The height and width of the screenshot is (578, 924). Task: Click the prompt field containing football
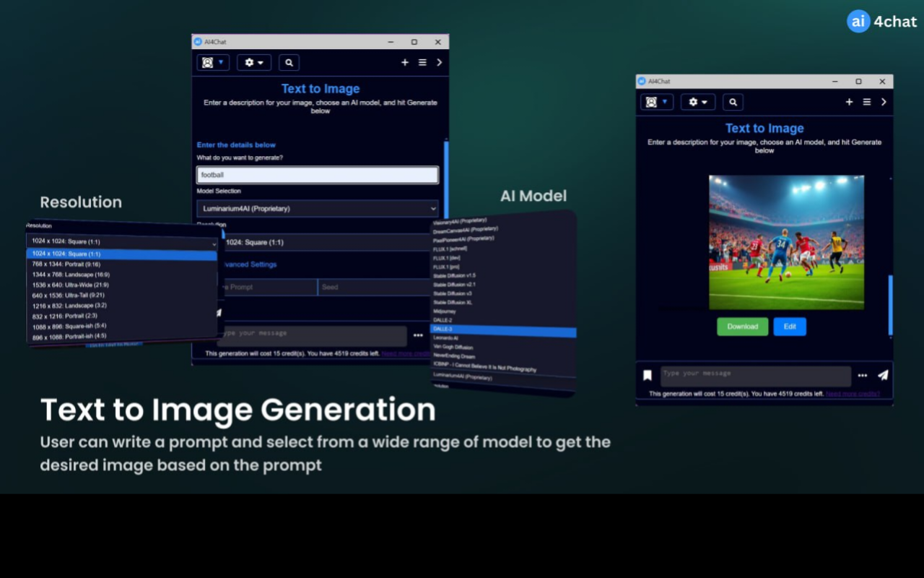point(318,175)
